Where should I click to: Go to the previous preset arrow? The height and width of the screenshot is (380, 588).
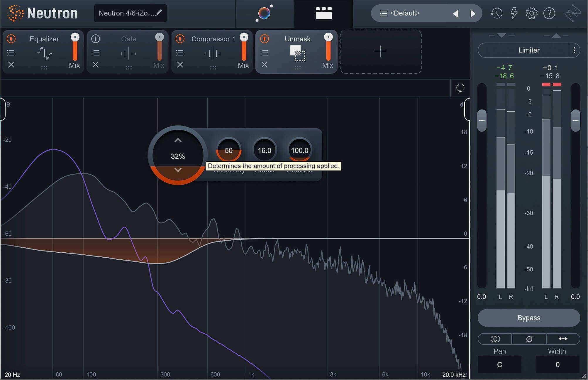(455, 13)
